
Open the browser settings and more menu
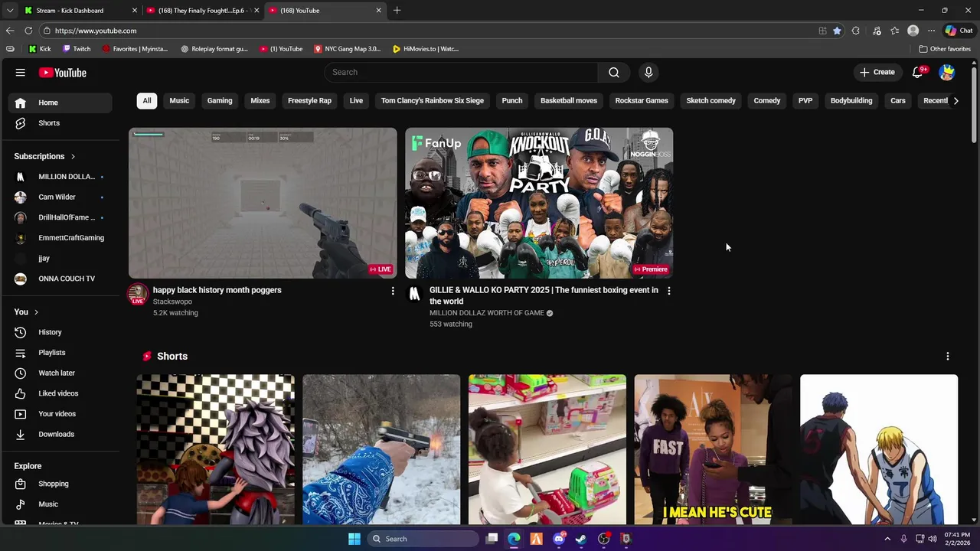[x=931, y=31]
